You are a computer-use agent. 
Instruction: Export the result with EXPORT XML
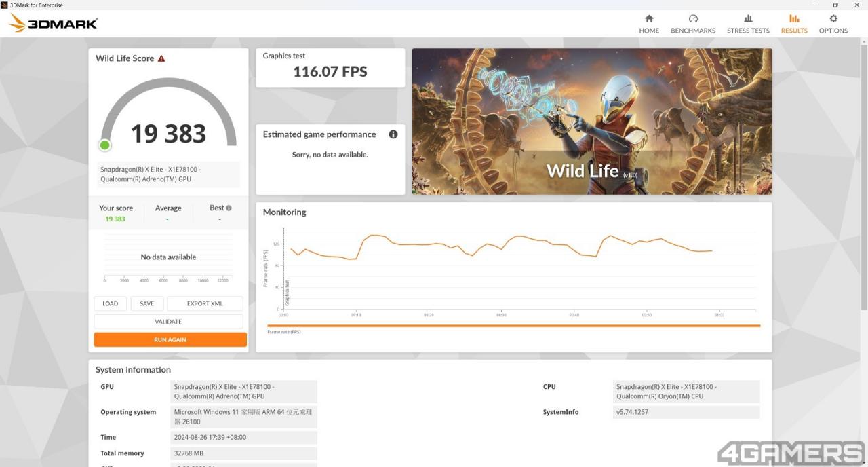[205, 303]
